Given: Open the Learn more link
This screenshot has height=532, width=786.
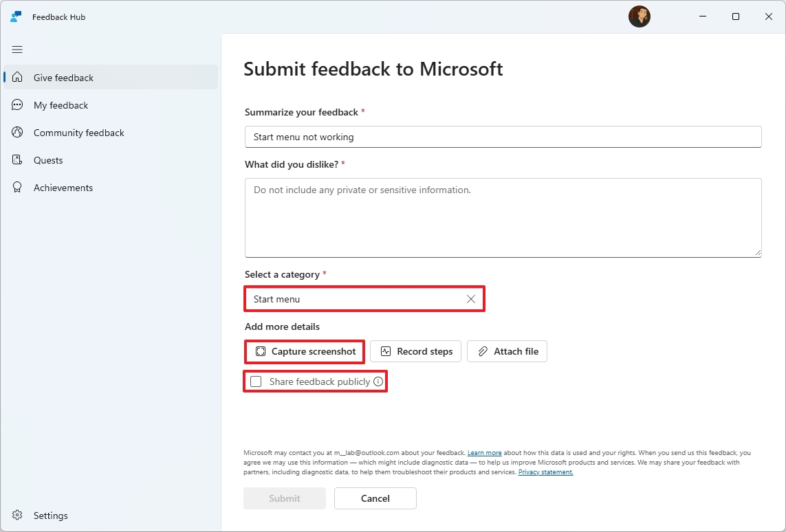Looking at the screenshot, I should tap(484, 452).
